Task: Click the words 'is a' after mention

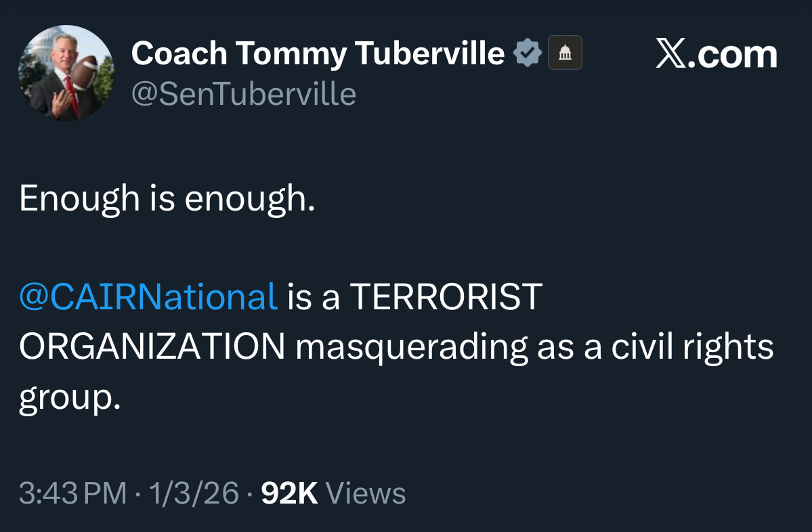Action: [x=313, y=296]
